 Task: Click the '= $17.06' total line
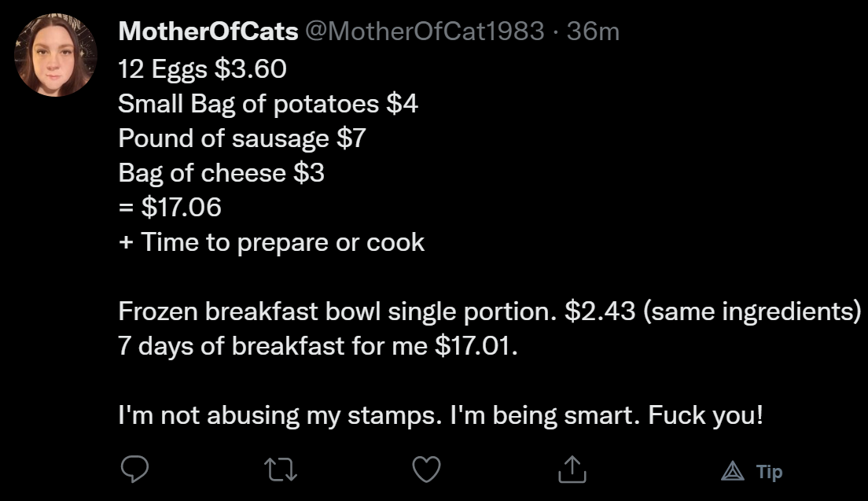tap(169, 207)
